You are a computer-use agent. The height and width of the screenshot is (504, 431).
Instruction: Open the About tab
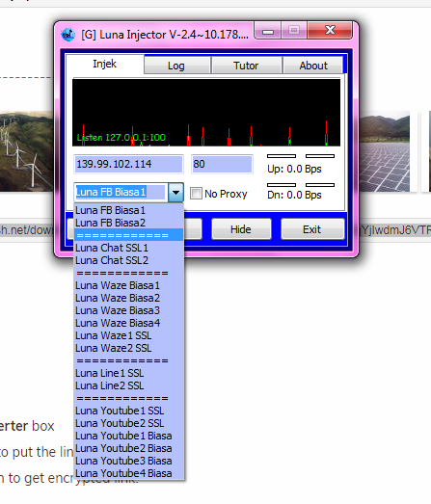click(313, 66)
